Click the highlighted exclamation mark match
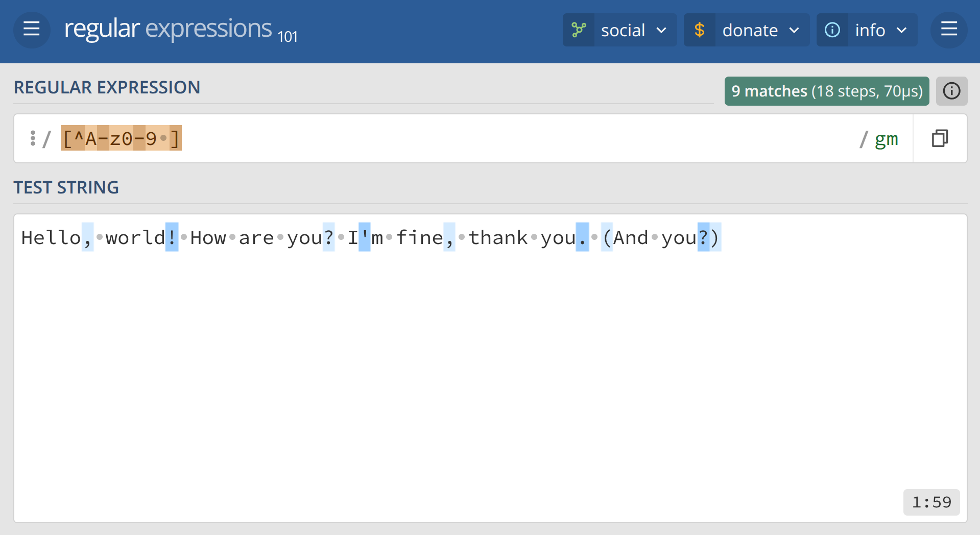 click(172, 237)
